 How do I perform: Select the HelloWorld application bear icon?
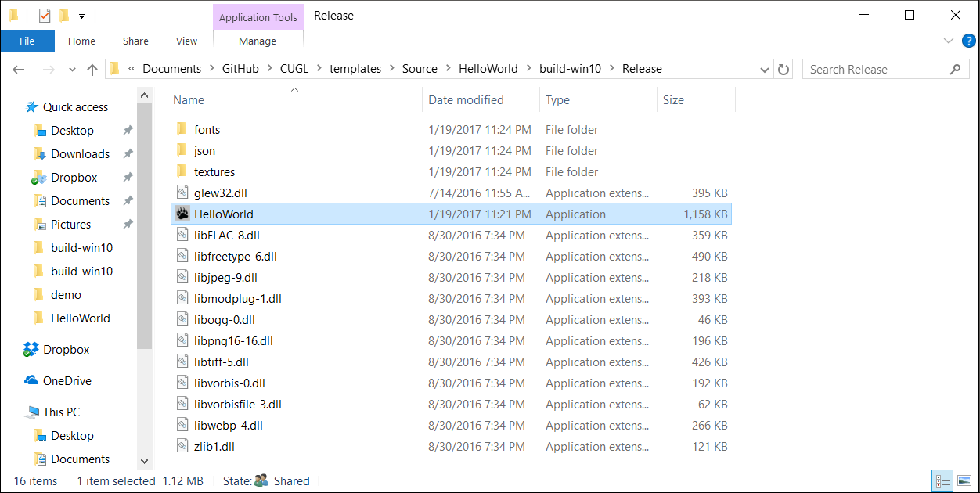(x=182, y=214)
